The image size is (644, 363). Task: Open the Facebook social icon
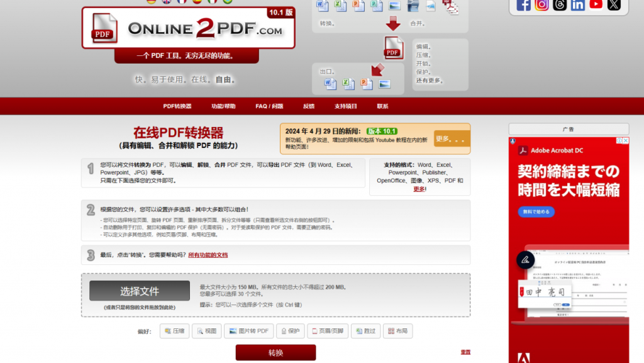coord(523,5)
